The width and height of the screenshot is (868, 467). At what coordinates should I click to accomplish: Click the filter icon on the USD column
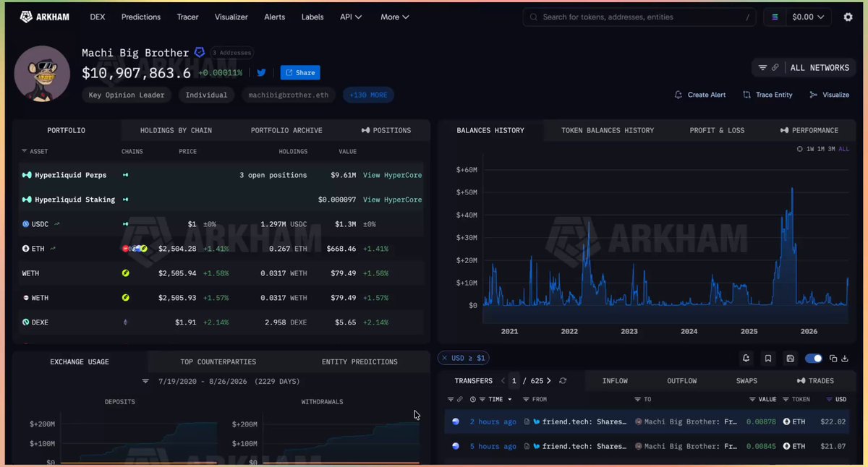829,399
